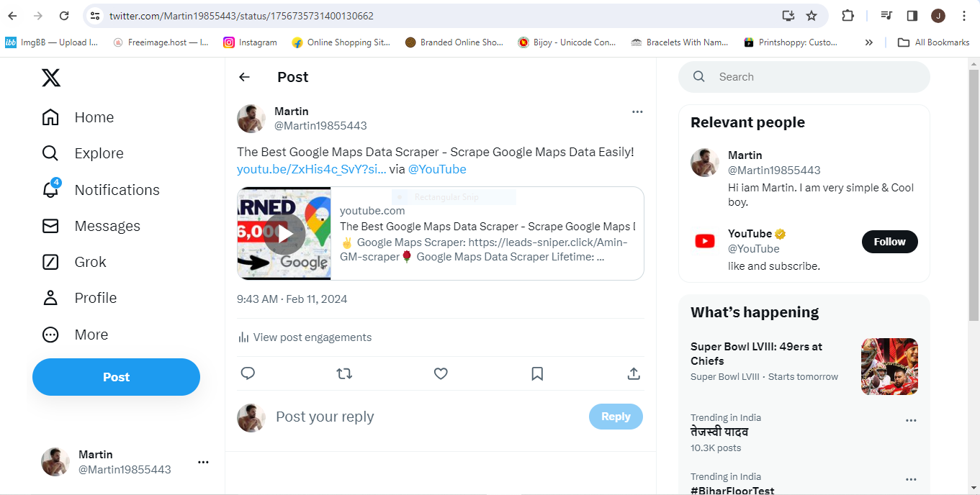Viewport: 980px width, 495px height.
Task: Follow the YouTube account
Action: point(889,242)
